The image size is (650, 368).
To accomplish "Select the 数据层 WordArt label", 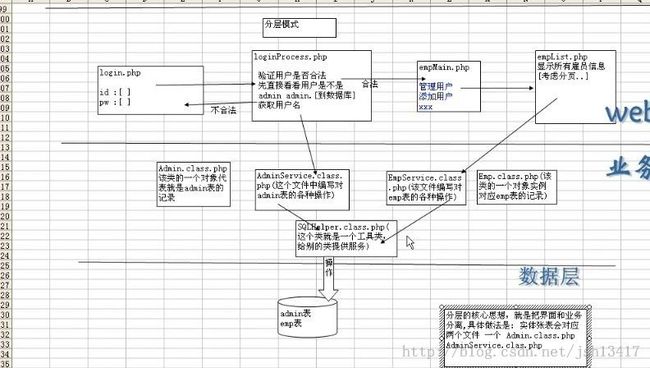I will coord(549,276).
